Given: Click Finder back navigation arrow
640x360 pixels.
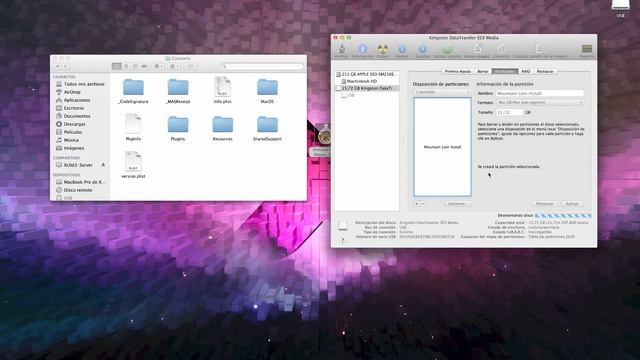Looking at the screenshot, I should (x=58, y=66).
